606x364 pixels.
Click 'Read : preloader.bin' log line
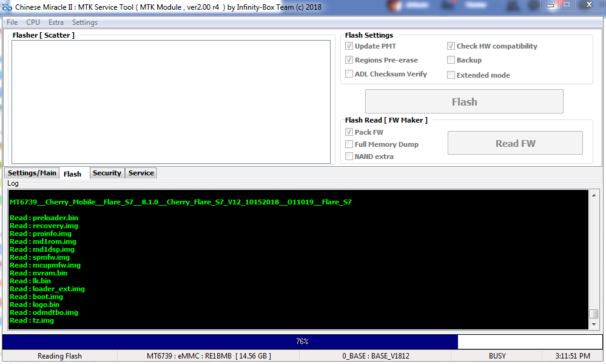[44, 218]
